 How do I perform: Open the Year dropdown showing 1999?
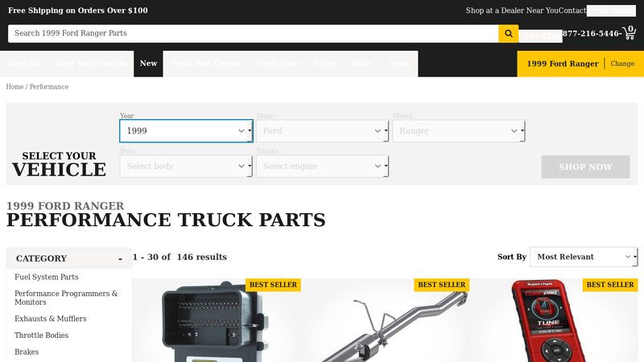186,131
